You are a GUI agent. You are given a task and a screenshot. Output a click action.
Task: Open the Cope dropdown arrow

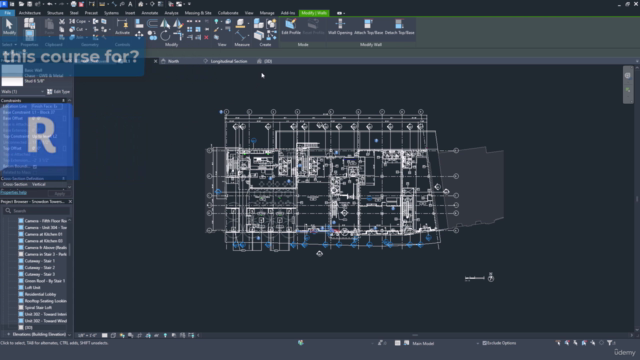point(89,21)
